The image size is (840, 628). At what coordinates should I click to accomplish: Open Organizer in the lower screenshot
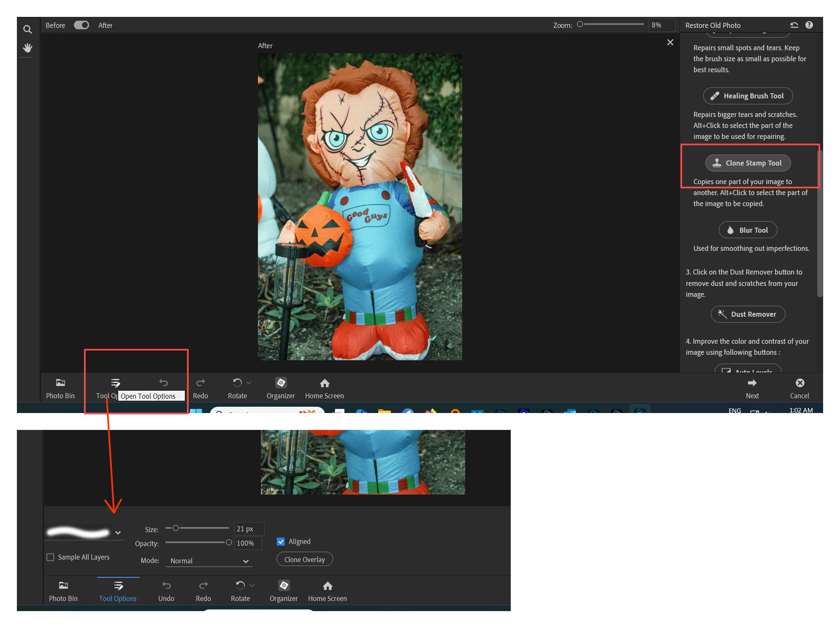tap(284, 591)
